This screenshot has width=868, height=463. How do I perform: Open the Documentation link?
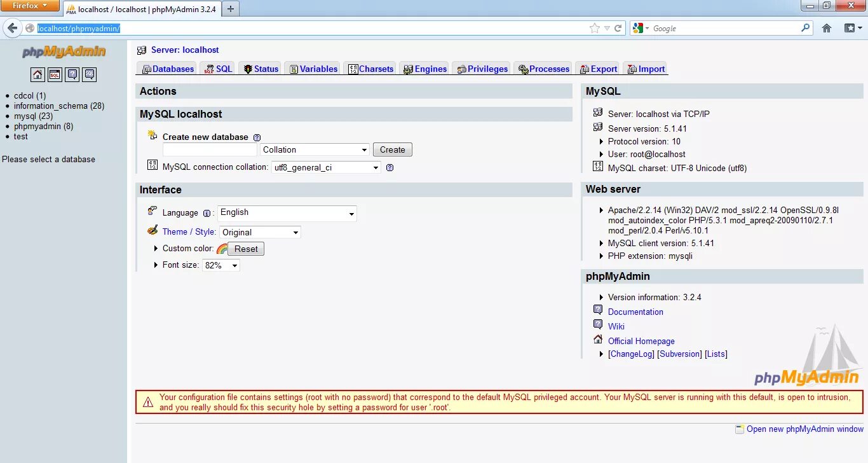coord(635,312)
